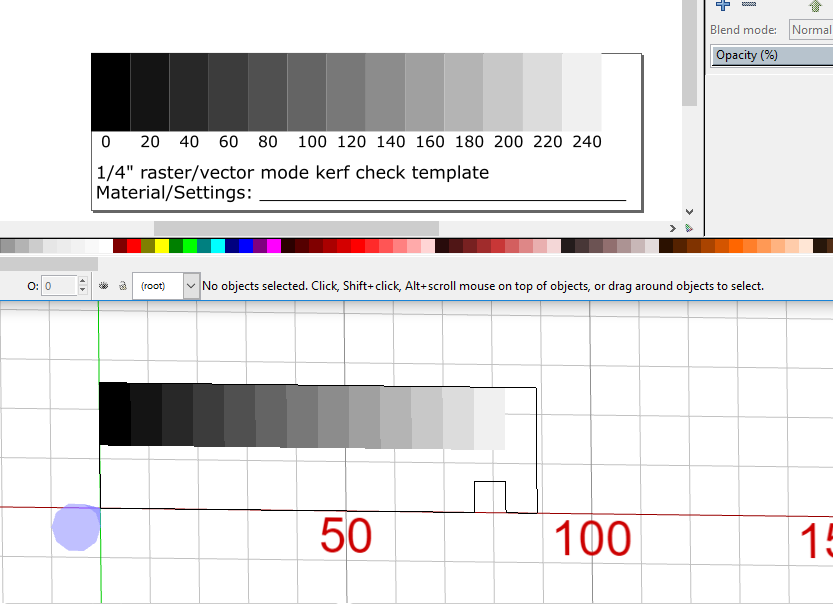Click the color-managed mode icon at canvas corner
This screenshot has width=833, height=604.
(x=689, y=228)
